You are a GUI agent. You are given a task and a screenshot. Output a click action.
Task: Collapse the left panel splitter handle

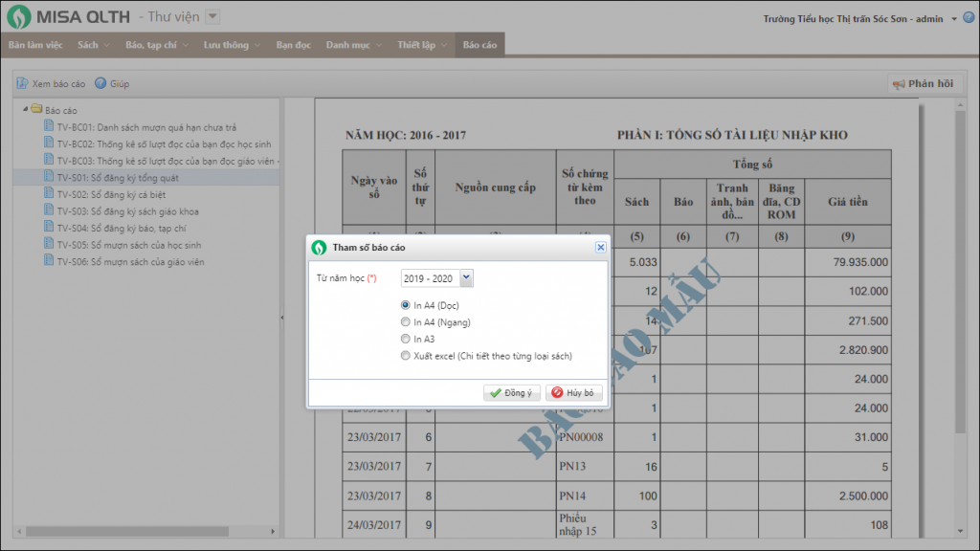click(282, 318)
